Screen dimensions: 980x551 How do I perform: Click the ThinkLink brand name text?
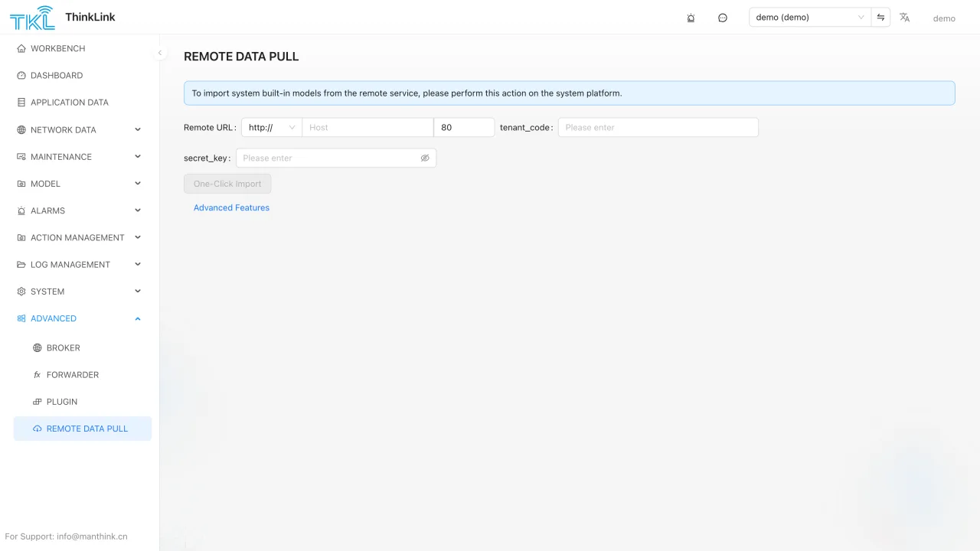[90, 17]
